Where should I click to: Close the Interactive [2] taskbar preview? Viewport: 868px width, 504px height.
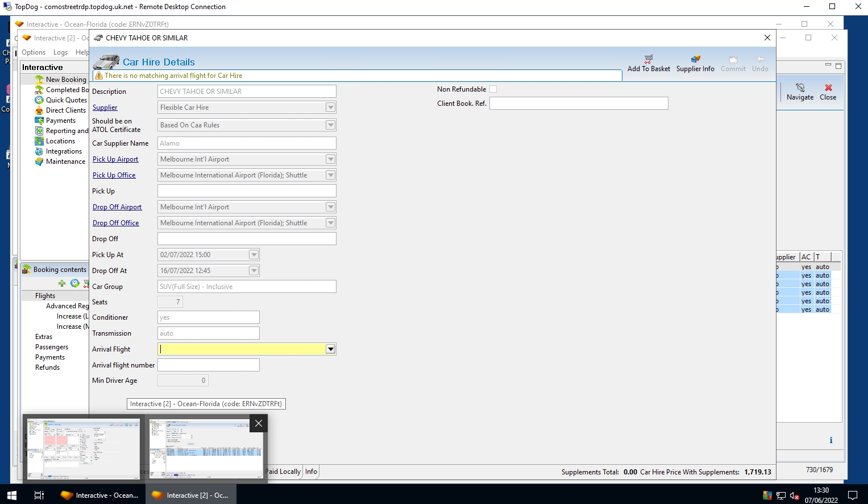[x=259, y=423]
